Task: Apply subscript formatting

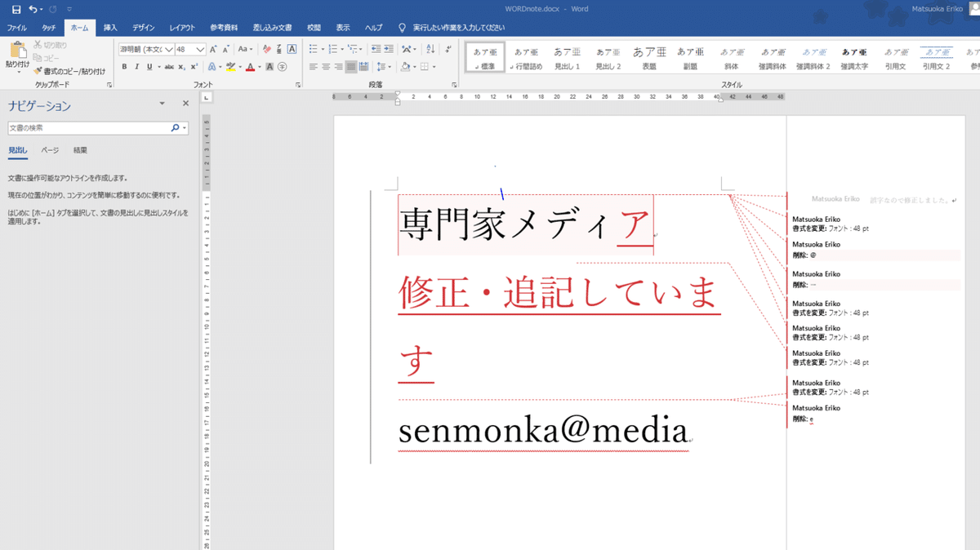Action: pyautogui.click(x=182, y=67)
